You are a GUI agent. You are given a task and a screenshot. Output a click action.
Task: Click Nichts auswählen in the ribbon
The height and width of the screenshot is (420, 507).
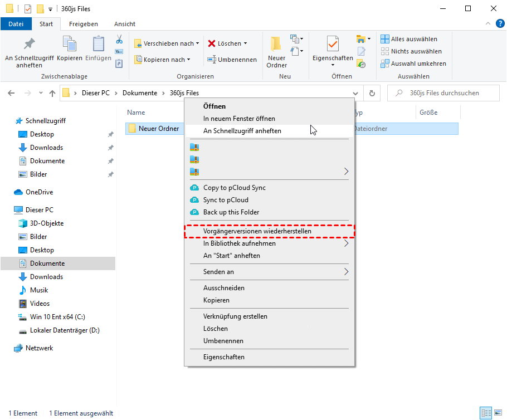411,51
